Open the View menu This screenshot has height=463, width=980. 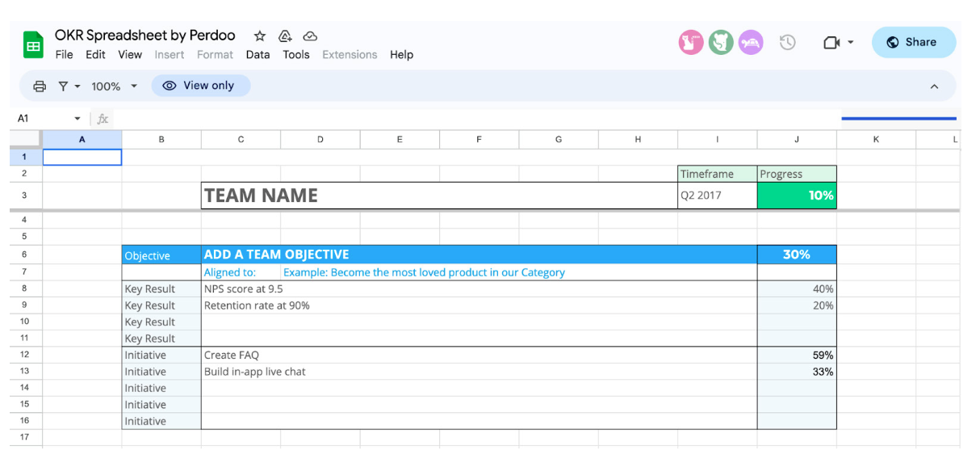pyautogui.click(x=130, y=55)
